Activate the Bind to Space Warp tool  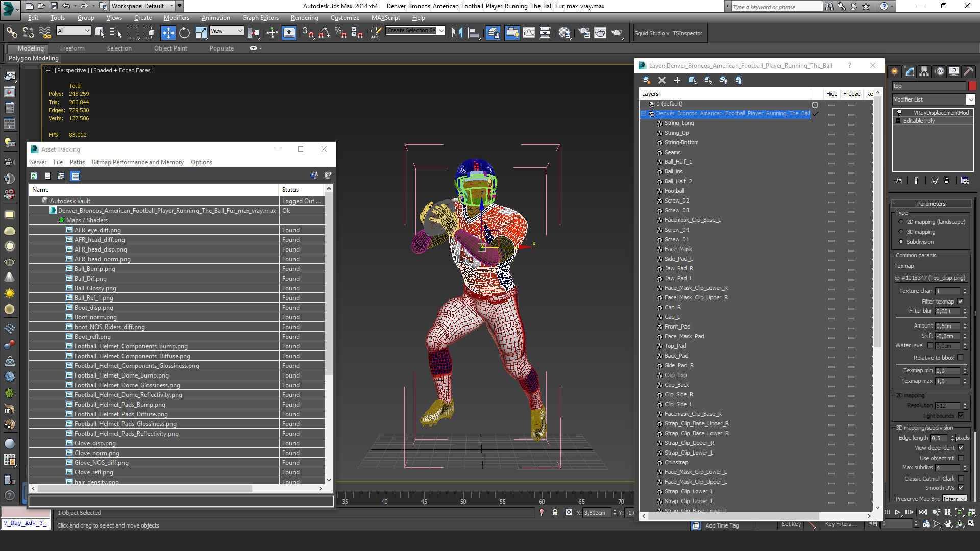[x=45, y=33]
